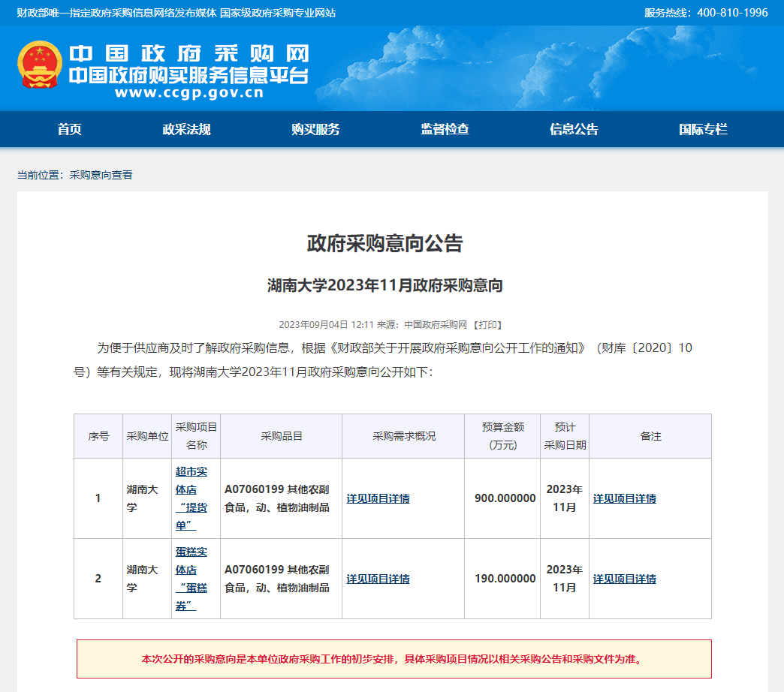The image size is (784, 692).
Task: Click the 政府采购意向公告 page heading
Action: point(384,243)
